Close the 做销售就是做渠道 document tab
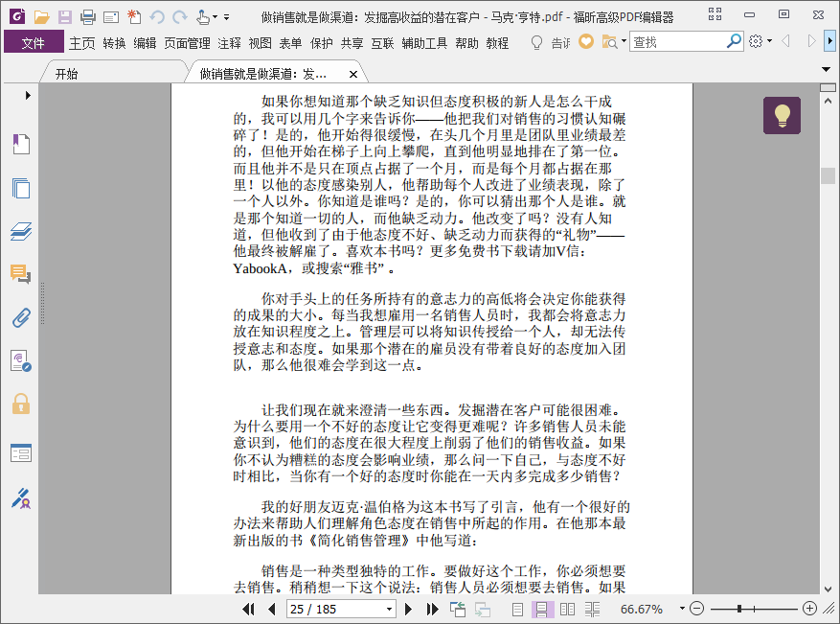840x624 pixels. [353, 75]
